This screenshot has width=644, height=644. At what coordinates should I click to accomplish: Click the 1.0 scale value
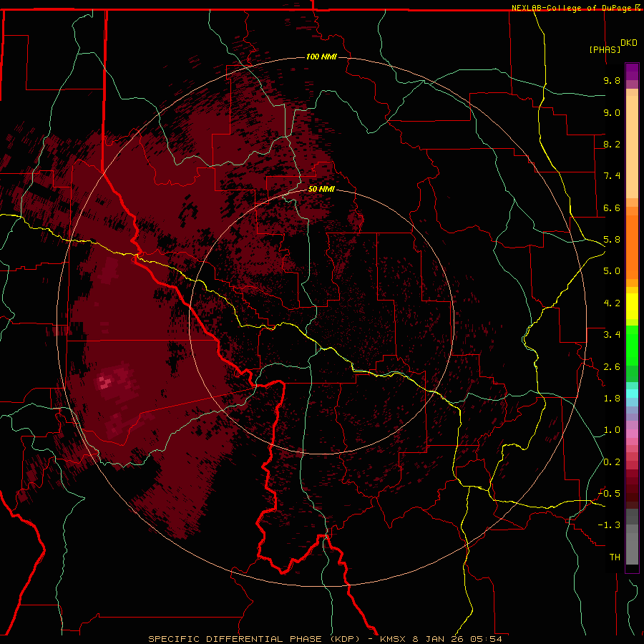point(612,430)
